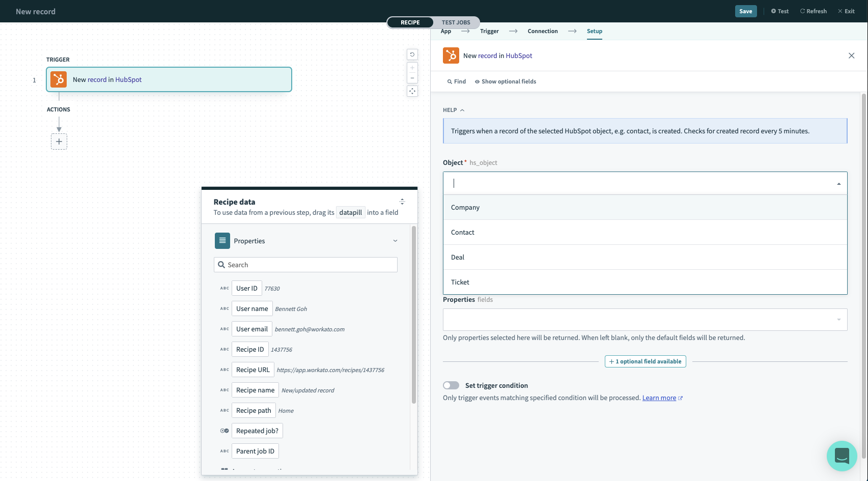The height and width of the screenshot is (481, 868).
Task: Enable Set trigger condition
Action: [x=451, y=385]
